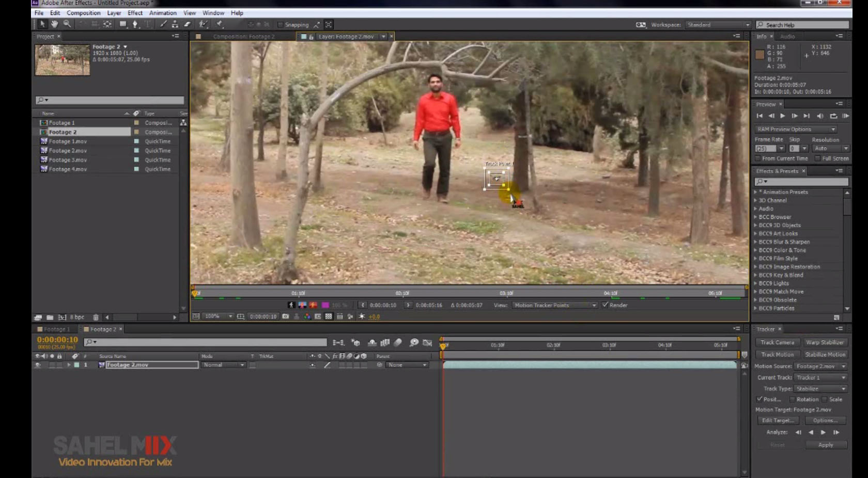Enable the Rotation checkbox in Tracker
This screenshot has width=868, height=478.
[792, 399]
